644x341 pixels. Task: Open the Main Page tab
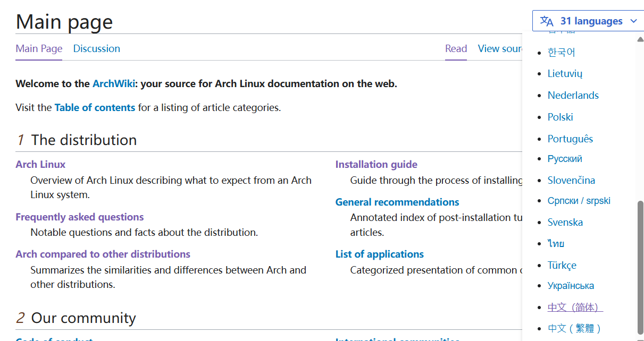39,49
